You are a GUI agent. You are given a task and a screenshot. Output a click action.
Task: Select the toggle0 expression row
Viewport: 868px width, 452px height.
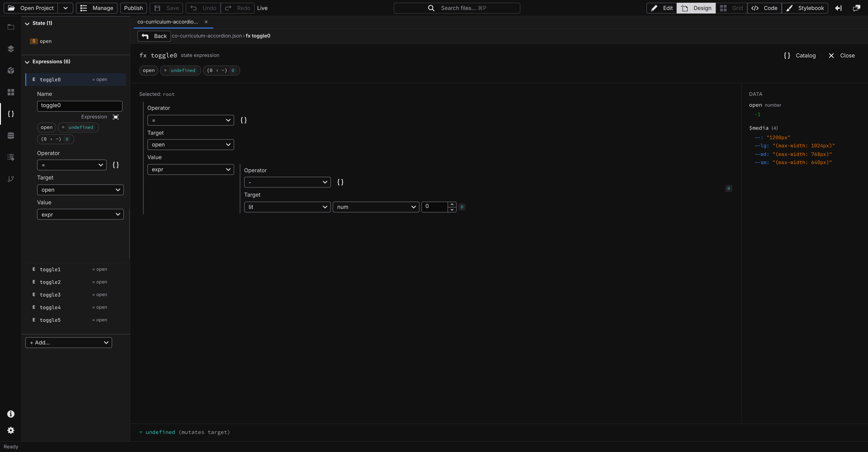click(x=76, y=80)
